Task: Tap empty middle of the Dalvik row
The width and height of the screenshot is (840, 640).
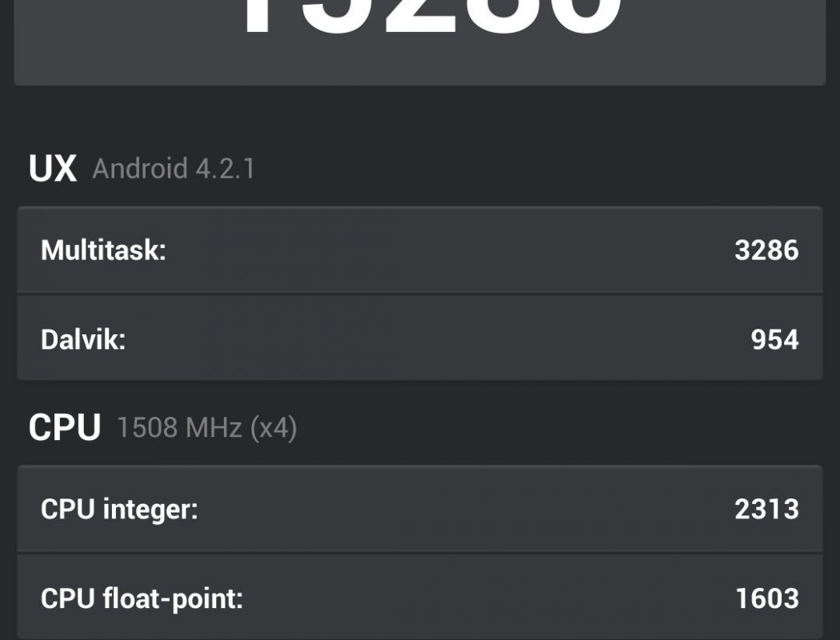Action: 432,340
